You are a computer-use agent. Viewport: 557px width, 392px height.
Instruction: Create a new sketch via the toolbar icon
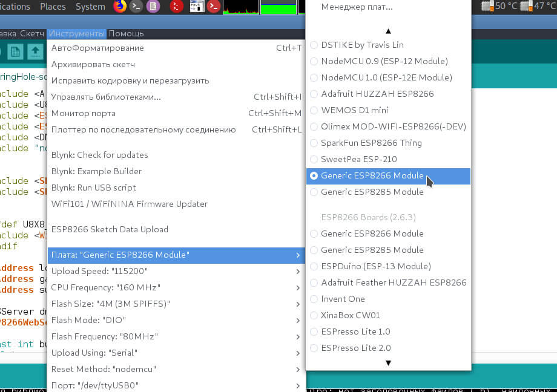click(x=15, y=51)
